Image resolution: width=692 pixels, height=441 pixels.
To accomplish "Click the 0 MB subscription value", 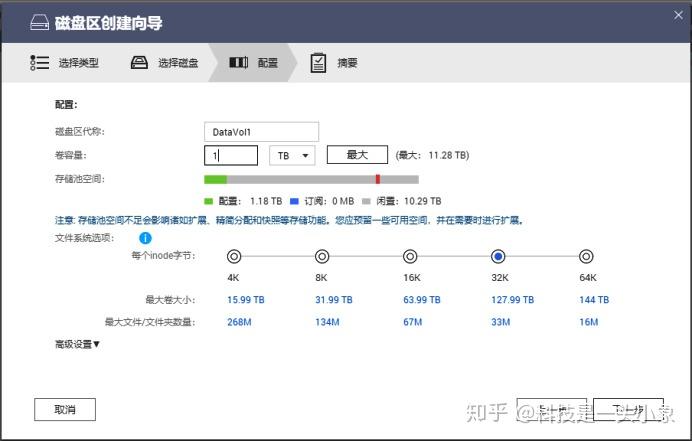I will 343,201.
